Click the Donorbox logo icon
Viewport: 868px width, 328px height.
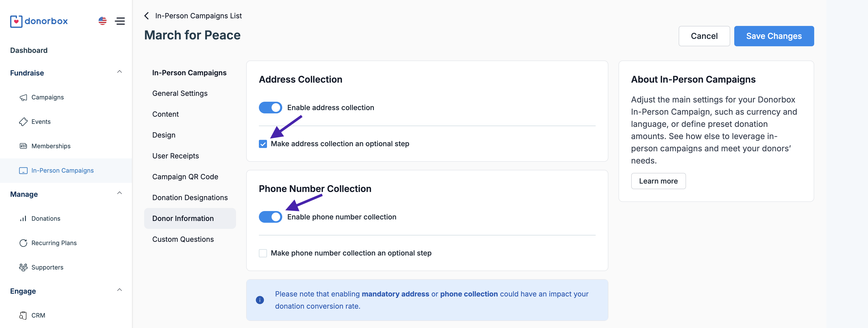point(16,21)
